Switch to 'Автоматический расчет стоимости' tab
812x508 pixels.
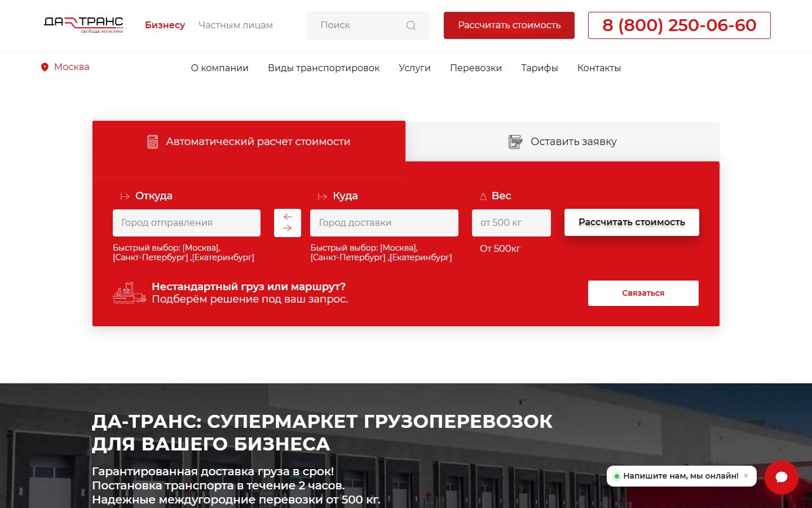[249, 141]
